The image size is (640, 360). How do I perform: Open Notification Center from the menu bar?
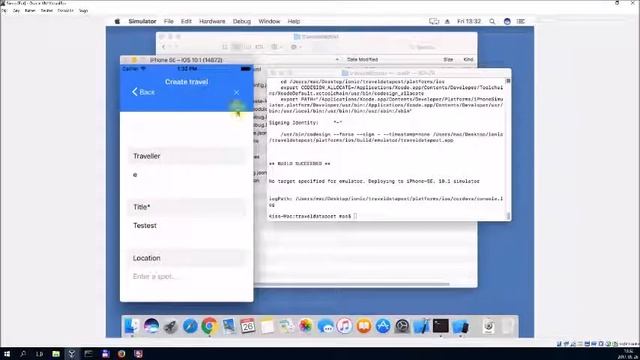tap(521, 21)
